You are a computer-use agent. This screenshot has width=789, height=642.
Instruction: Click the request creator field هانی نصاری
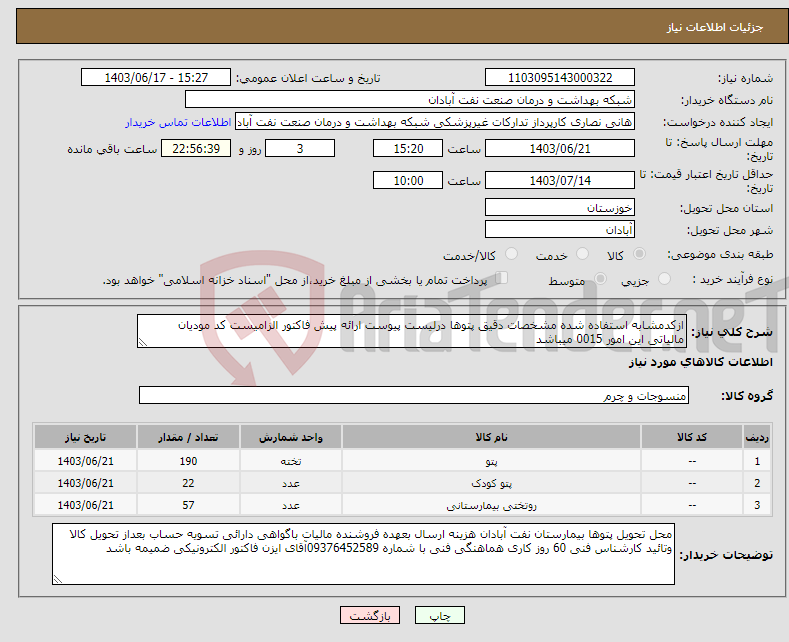435,122
